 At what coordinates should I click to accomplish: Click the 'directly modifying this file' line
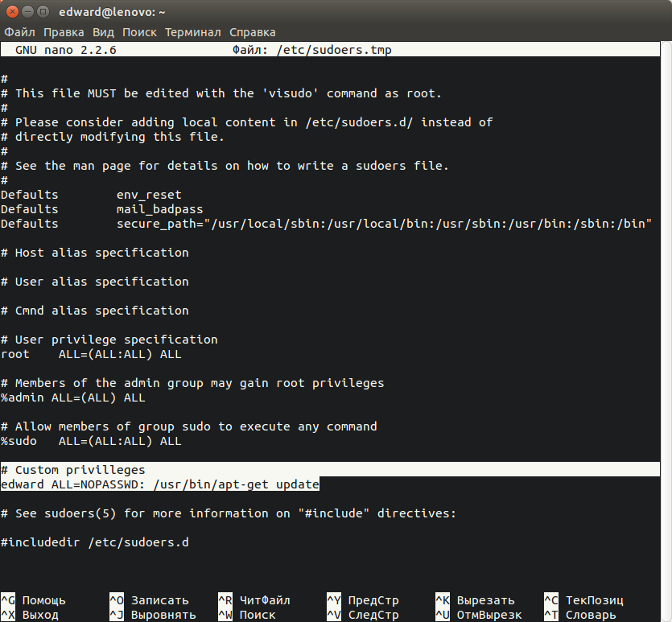tap(113, 137)
